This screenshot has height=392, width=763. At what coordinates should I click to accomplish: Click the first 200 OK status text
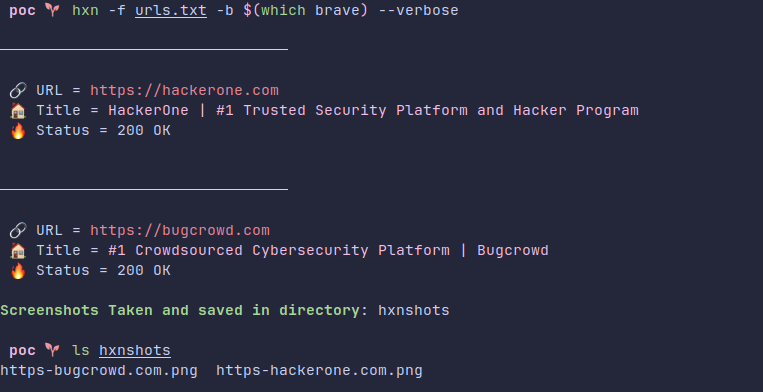point(144,131)
